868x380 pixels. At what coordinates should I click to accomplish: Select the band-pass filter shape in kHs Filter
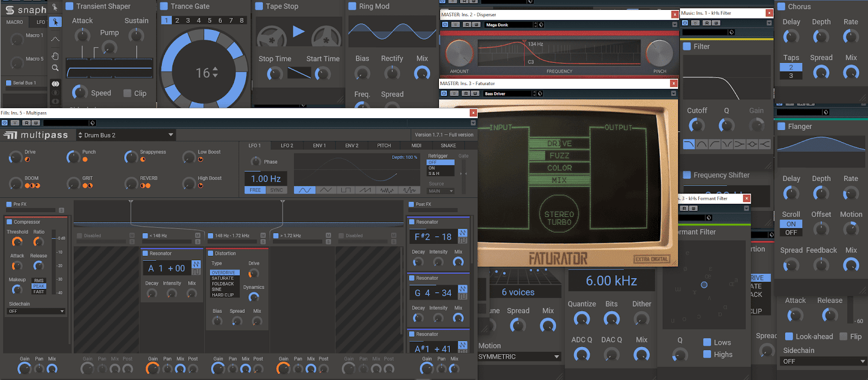[x=701, y=144]
